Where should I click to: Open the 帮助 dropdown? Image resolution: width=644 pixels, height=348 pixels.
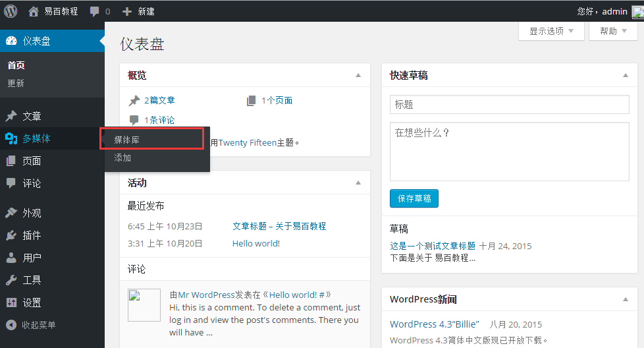coord(613,31)
